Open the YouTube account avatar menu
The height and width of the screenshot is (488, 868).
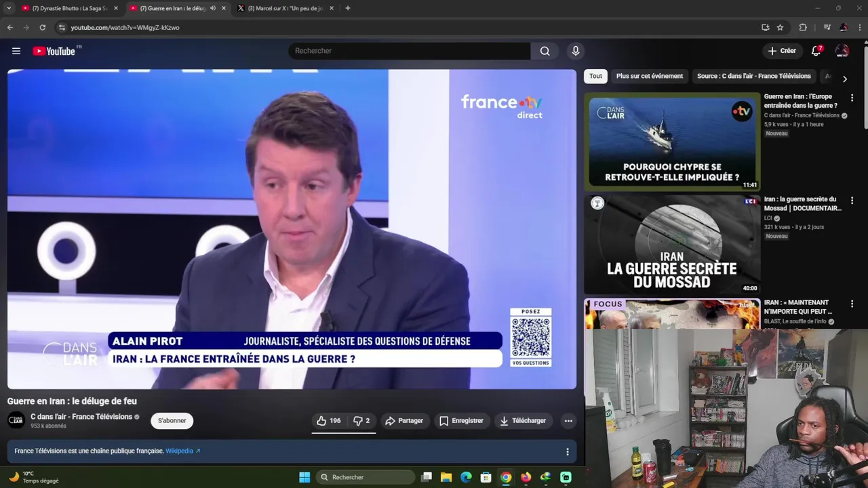[842, 51]
